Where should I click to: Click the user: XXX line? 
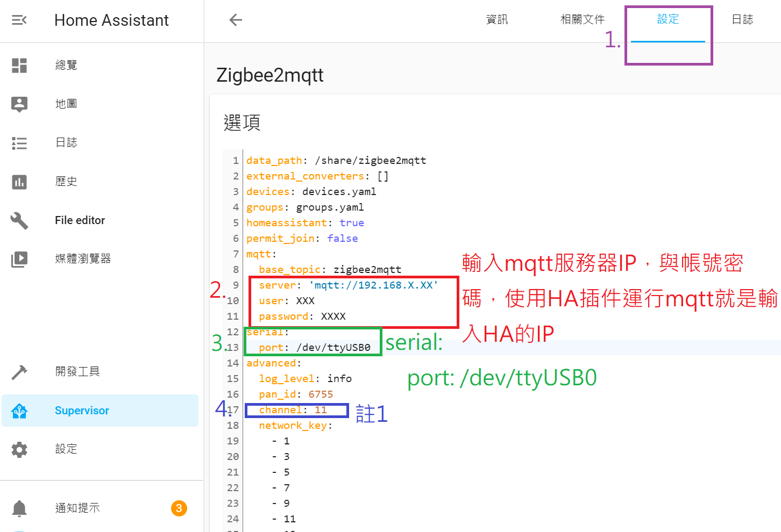[287, 301]
